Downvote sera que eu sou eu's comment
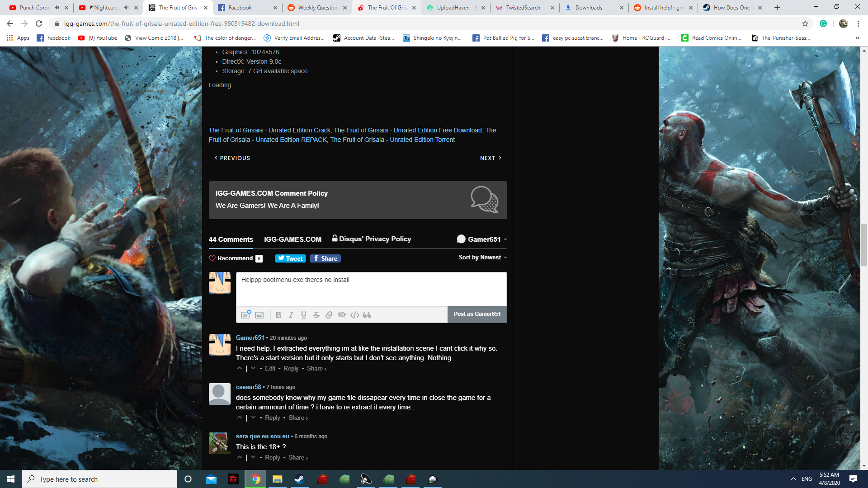Image resolution: width=868 pixels, height=488 pixels. pyautogui.click(x=253, y=457)
